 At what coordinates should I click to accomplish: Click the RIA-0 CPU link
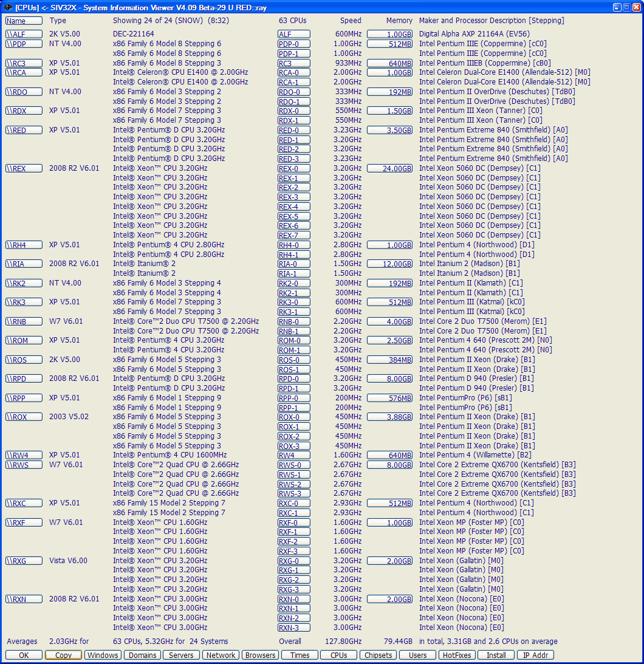pos(294,264)
